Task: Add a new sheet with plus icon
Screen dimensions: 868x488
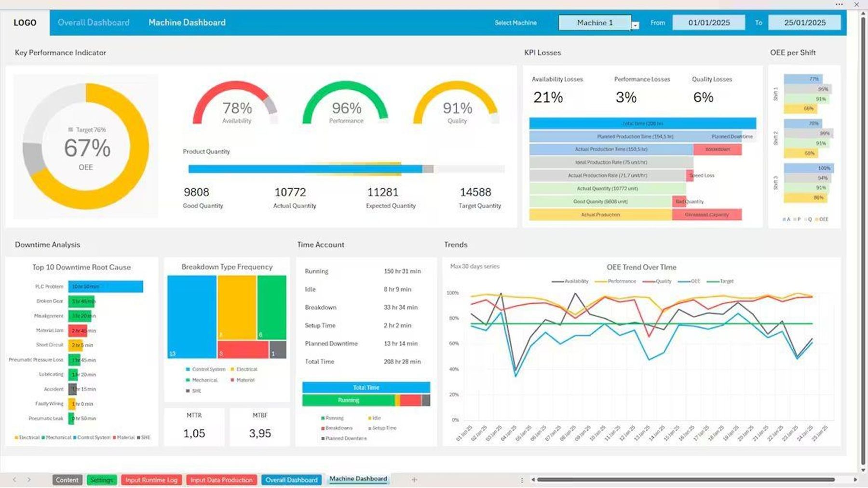Action: coord(414,480)
